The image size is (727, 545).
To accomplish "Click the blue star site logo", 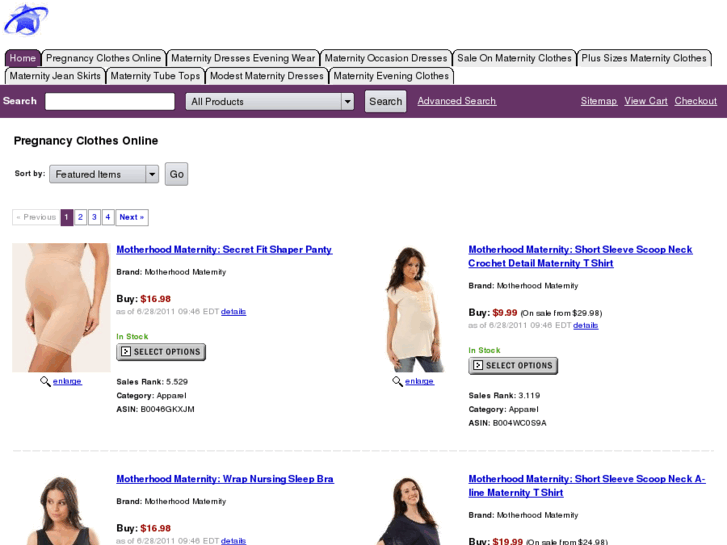I will [x=26, y=19].
